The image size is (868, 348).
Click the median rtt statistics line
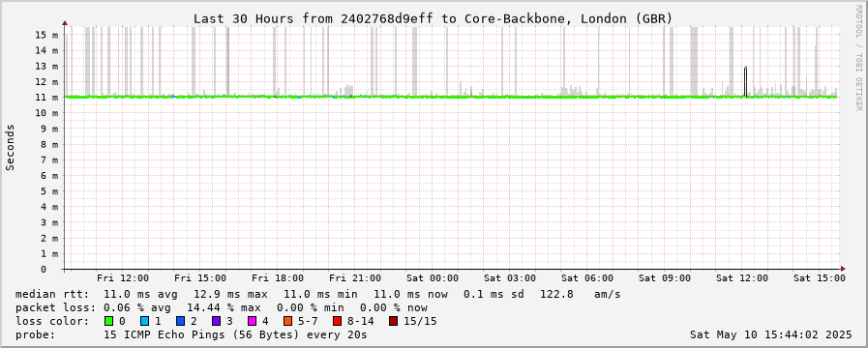318,294
